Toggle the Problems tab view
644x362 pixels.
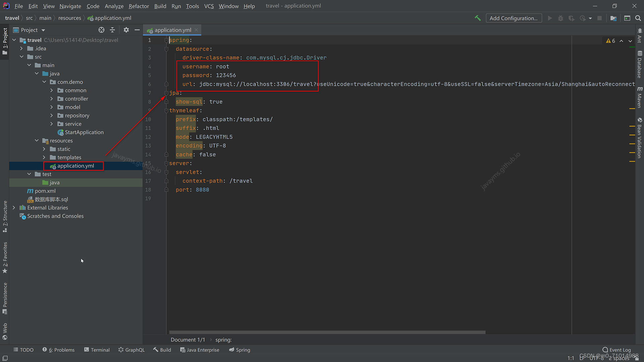(60, 350)
